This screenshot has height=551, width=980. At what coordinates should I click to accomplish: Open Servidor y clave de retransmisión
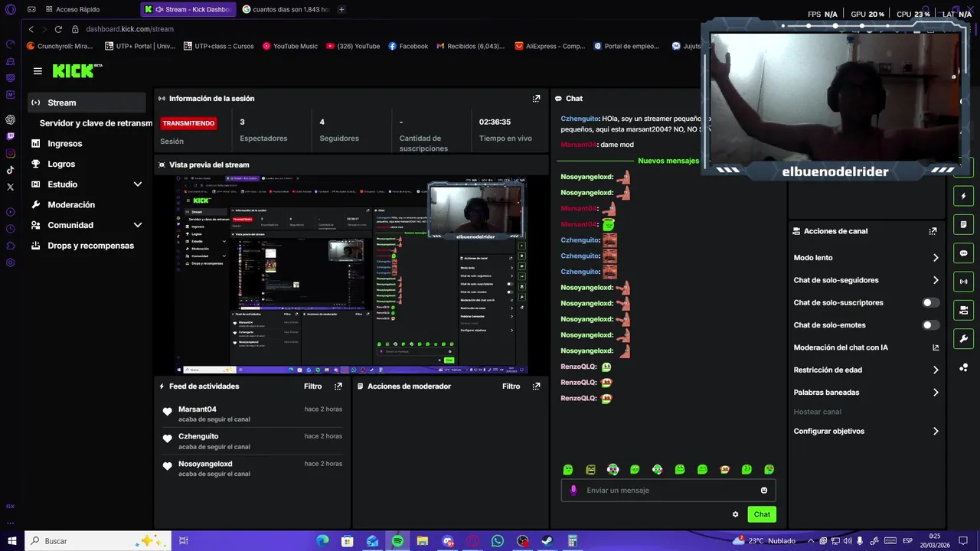point(96,123)
